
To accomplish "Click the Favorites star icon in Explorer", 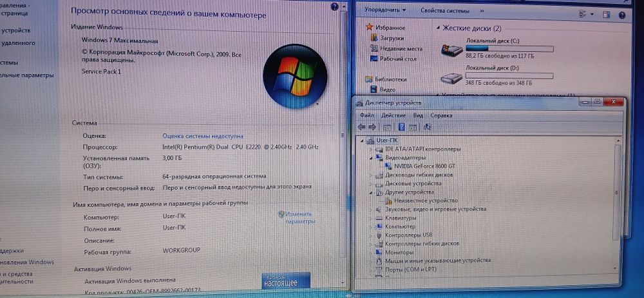I will [x=369, y=27].
